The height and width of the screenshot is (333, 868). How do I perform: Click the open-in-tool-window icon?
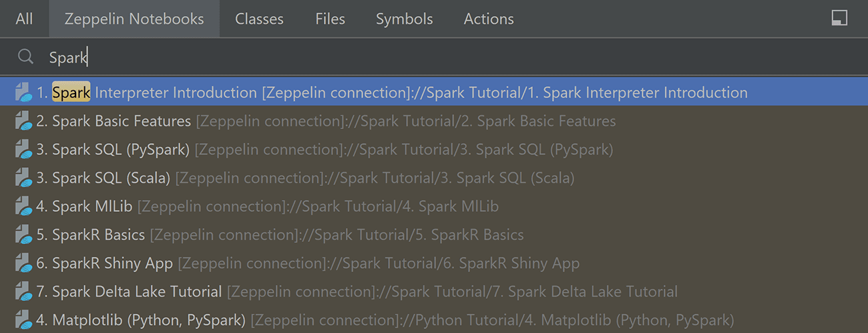click(839, 18)
